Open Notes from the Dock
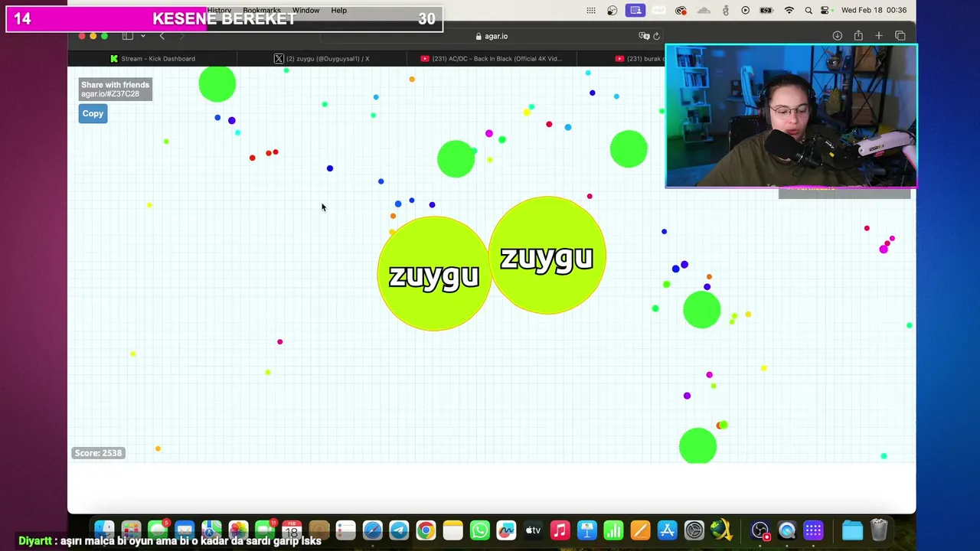Image resolution: width=980 pixels, height=551 pixels. [452, 530]
